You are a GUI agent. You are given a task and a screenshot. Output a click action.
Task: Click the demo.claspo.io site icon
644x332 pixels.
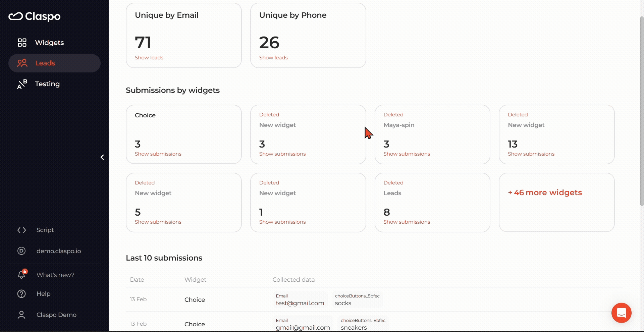pos(21,251)
